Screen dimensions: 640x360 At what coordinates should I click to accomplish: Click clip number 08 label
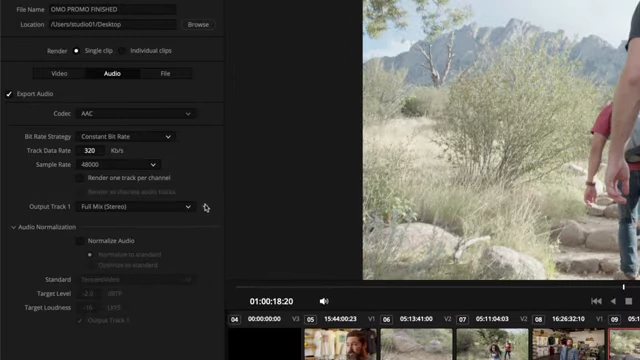pos(538,320)
